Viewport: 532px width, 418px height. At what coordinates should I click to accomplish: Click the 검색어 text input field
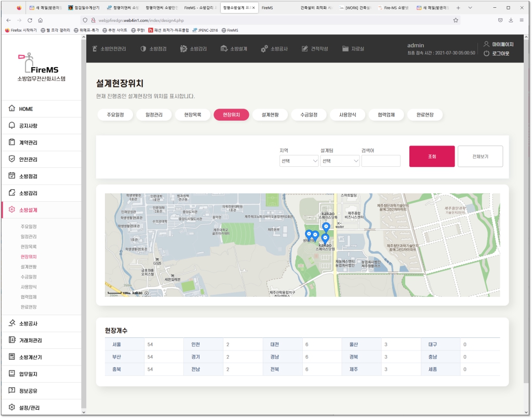point(381,161)
